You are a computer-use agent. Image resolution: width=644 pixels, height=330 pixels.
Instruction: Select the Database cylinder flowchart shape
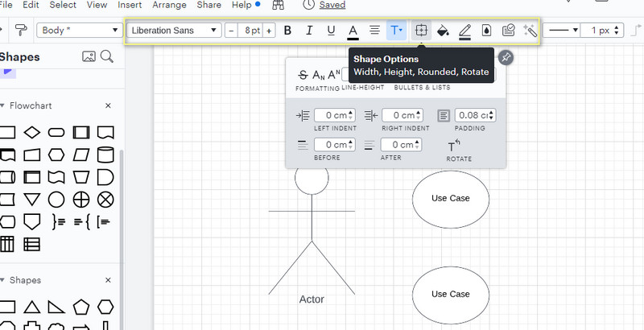click(x=105, y=155)
